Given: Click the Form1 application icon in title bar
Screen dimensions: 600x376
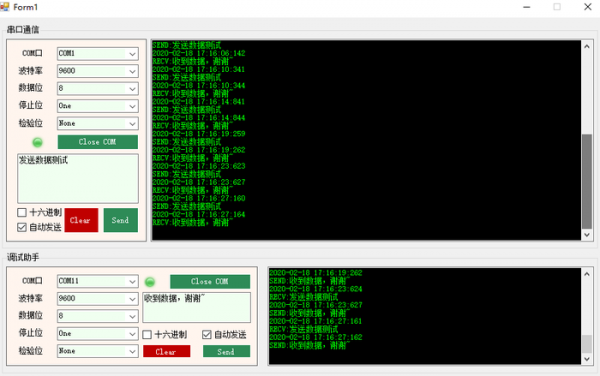Looking at the screenshot, I should coord(5,7).
